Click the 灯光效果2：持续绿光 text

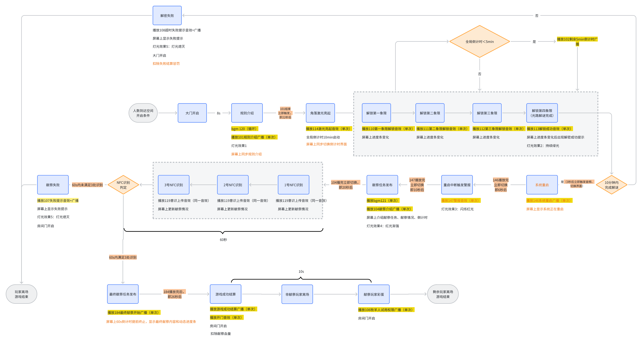click(543, 146)
